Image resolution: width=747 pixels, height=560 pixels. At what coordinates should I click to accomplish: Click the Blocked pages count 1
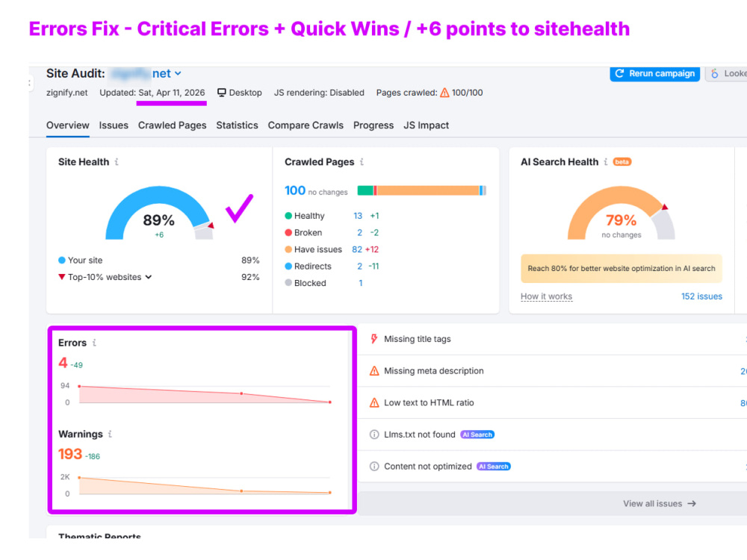coord(361,283)
